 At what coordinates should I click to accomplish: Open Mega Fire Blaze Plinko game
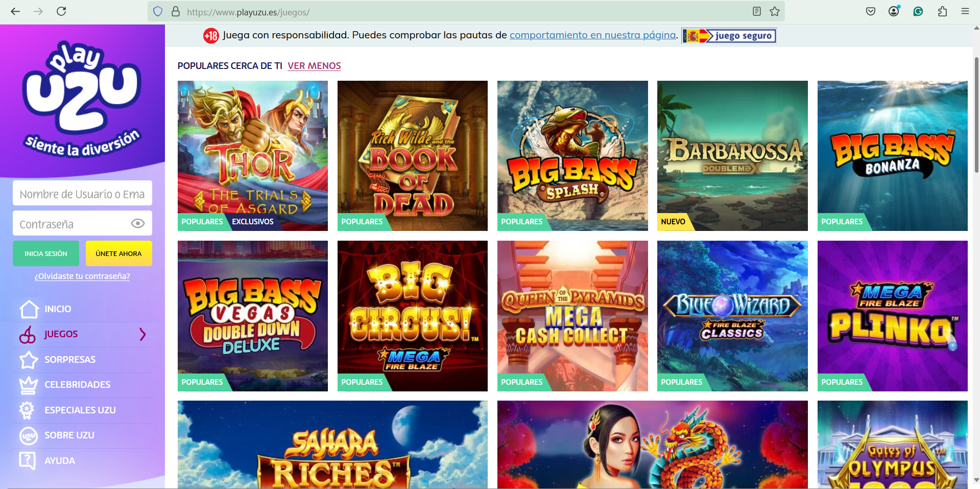click(x=893, y=316)
